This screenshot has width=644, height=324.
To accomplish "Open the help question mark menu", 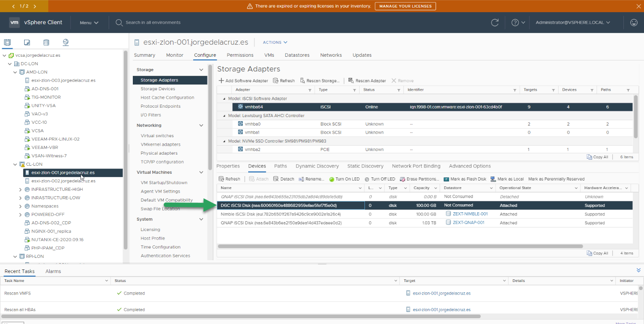I will coord(518,22).
